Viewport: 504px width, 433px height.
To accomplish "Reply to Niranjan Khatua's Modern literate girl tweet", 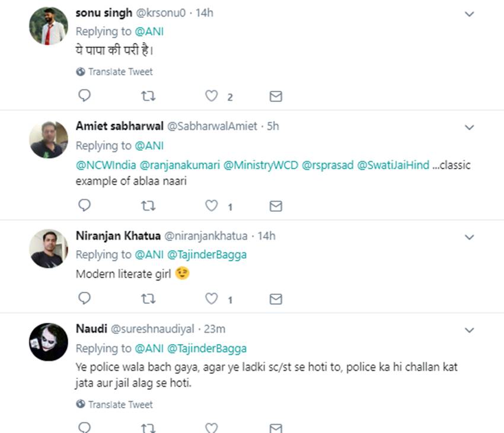I will click(x=85, y=299).
